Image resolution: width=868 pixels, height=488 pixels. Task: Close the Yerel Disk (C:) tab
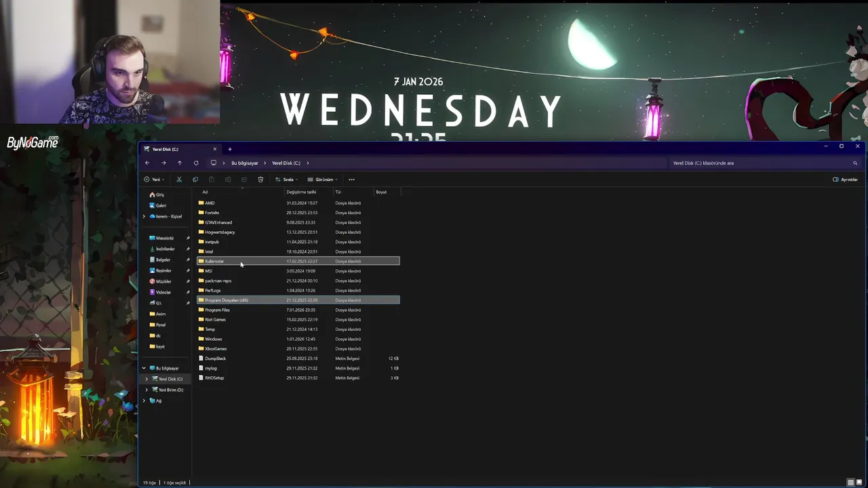[x=215, y=149]
